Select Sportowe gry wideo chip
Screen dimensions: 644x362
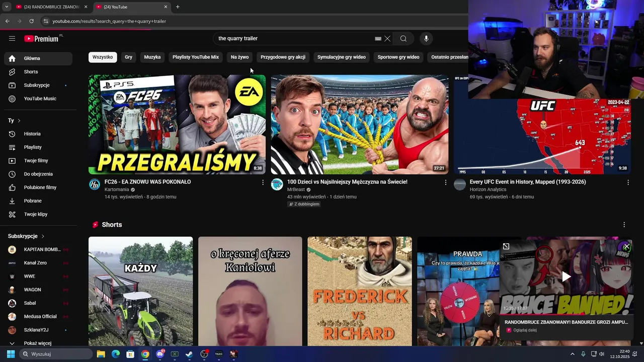(398, 57)
